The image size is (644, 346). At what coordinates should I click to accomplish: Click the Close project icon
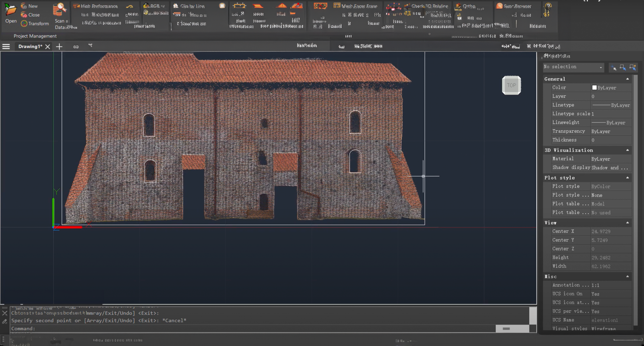(24, 15)
